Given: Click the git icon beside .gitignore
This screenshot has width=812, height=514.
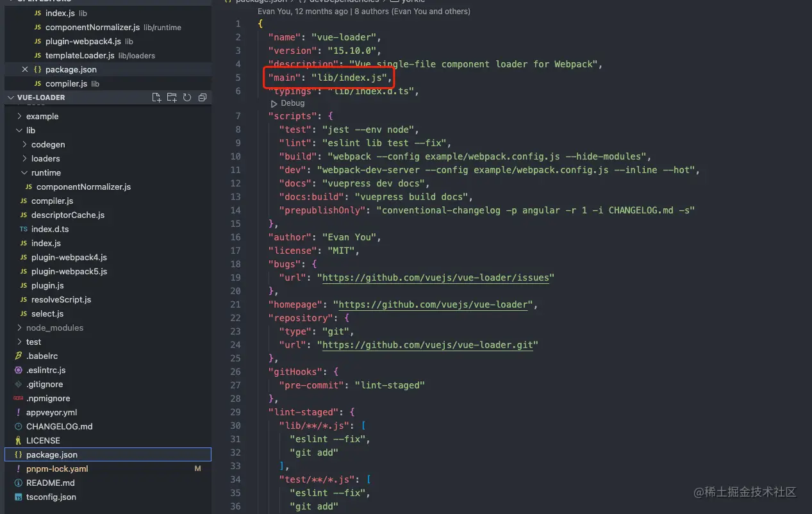Looking at the screenshot, I should click(19, 384).
